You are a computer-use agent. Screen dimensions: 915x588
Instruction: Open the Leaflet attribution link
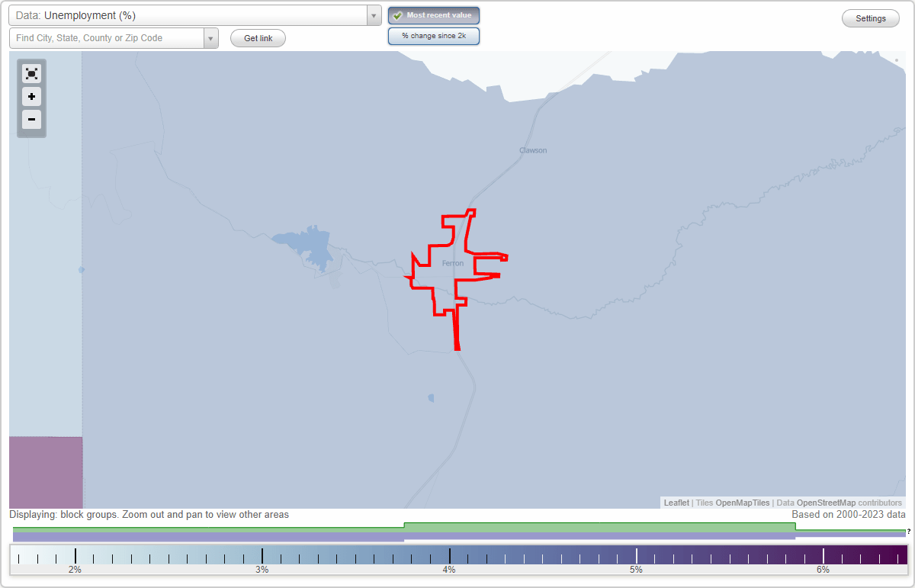click(676, 503)
